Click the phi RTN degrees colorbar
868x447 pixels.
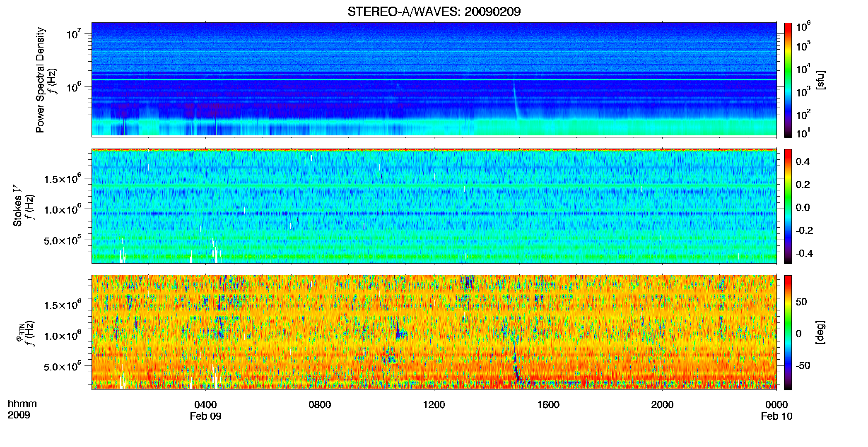(x=788, y=332)
